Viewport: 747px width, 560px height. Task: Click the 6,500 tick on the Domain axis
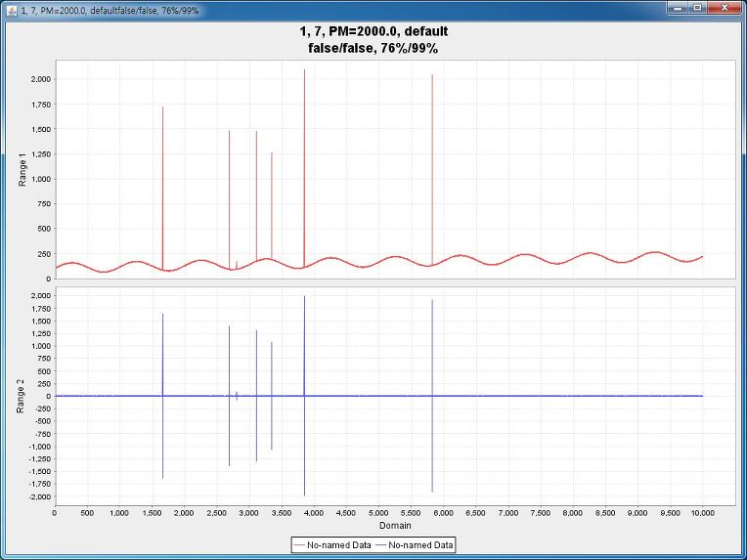tap(475, 513)
